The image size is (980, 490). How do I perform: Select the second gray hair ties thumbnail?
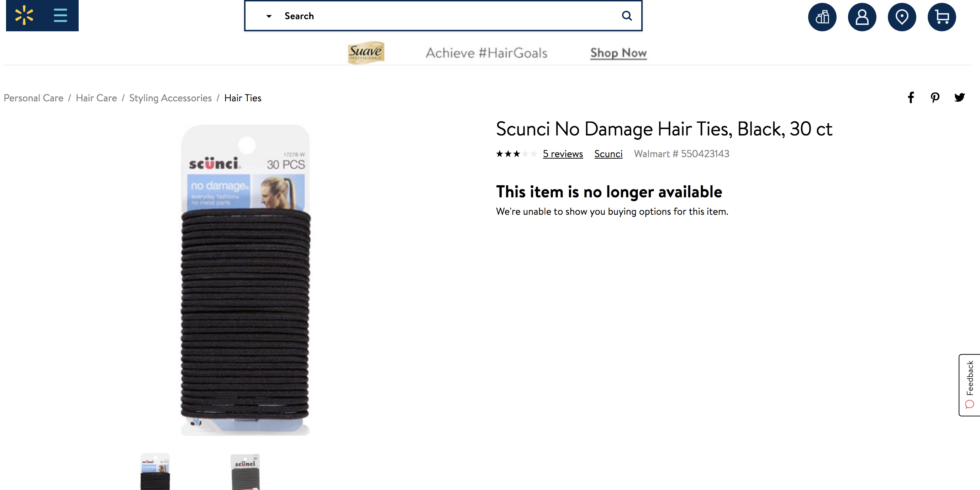pos(246,472)
